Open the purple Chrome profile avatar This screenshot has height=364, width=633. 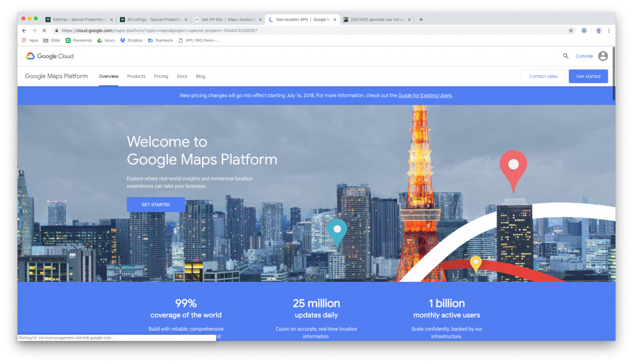(598, 31)
